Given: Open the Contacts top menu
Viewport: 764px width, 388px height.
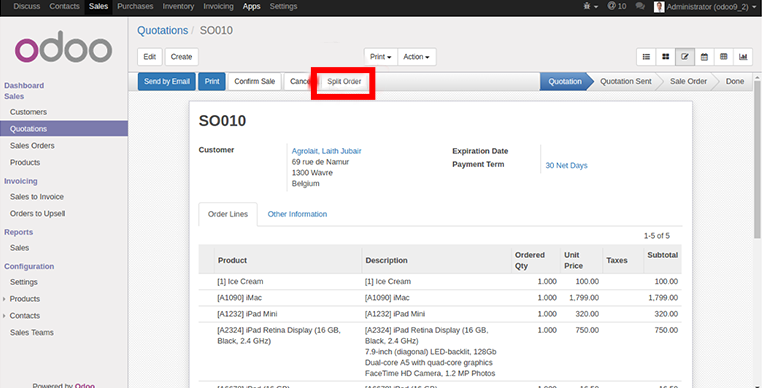Looking at the screenshot, I should [x=64, y=6].
